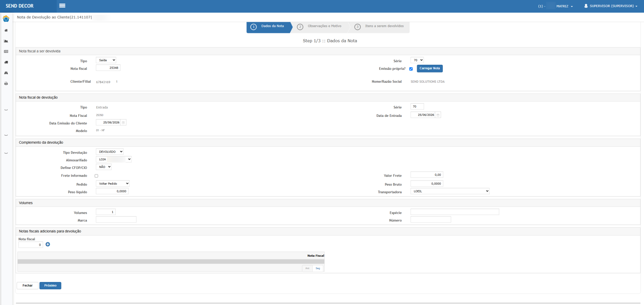Click Seg pagination button
This screenshot has width=644, height=305.
tap(318, 268)
